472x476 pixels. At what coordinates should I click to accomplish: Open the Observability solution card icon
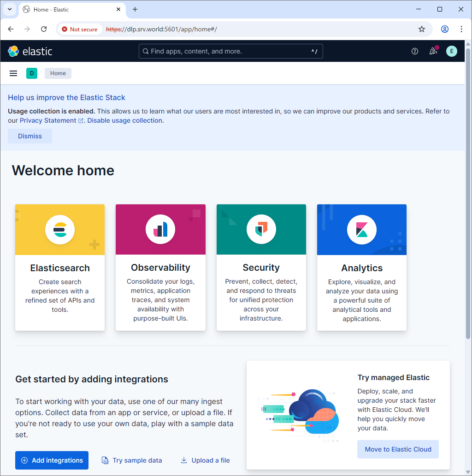coord(160,230)
